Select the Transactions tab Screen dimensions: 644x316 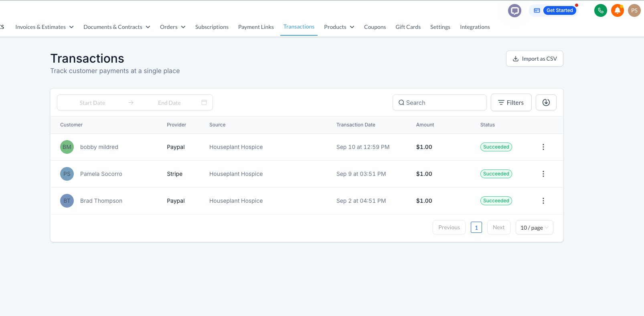299,27
